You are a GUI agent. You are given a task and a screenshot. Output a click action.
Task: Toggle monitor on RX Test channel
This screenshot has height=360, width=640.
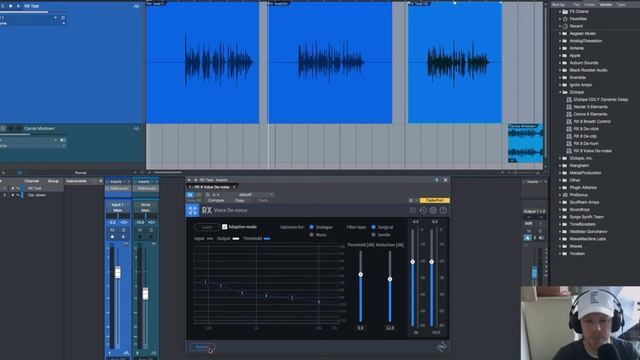pyautogui.click(x=123, y=237)
